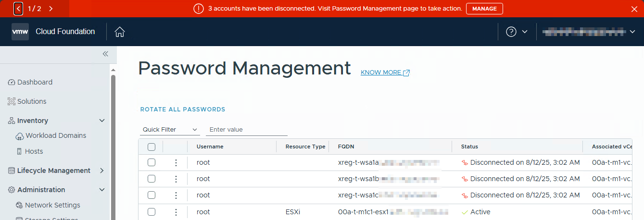Sort by Resource Type column header
Screen dimensions: 644x220
305,147
